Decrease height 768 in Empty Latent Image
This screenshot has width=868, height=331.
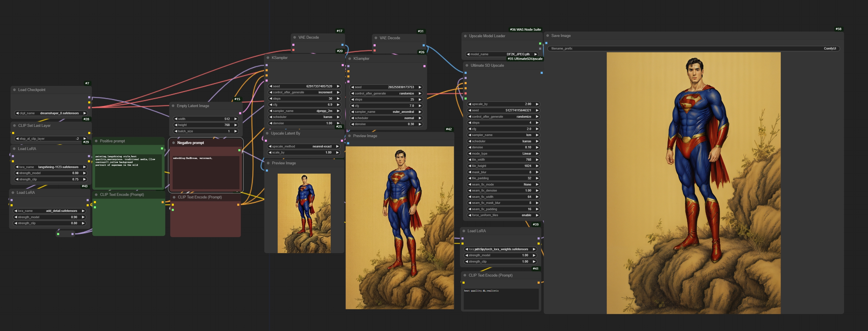pyautogui.click(x=175, y=125)
